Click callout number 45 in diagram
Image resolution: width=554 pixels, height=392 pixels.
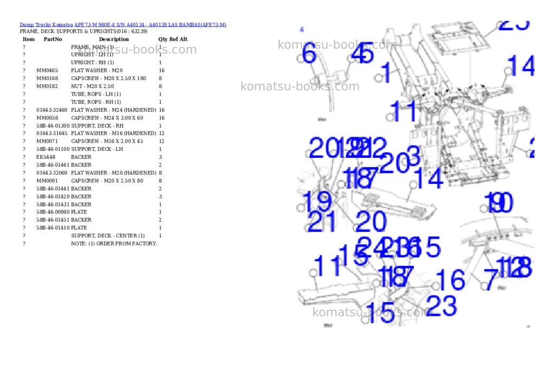pyautogui.click(x=363, y=54)
